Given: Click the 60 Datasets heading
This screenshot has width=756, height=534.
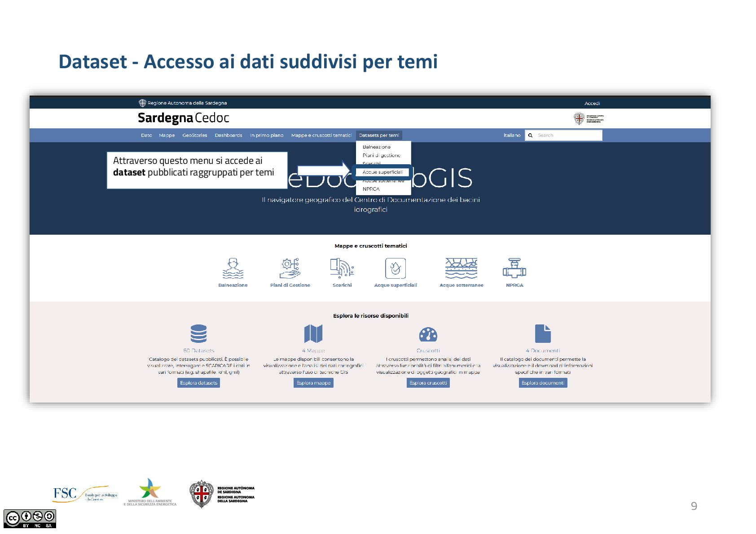Looking at the screenshot, I should coord(198,350).
